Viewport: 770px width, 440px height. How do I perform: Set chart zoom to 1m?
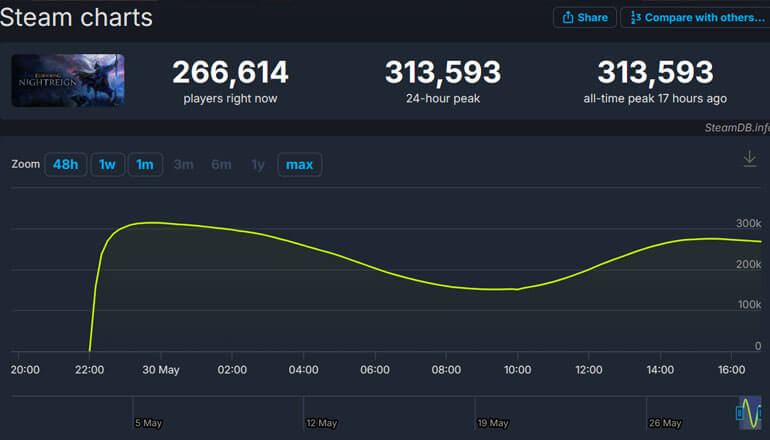(x=145, y=164)
